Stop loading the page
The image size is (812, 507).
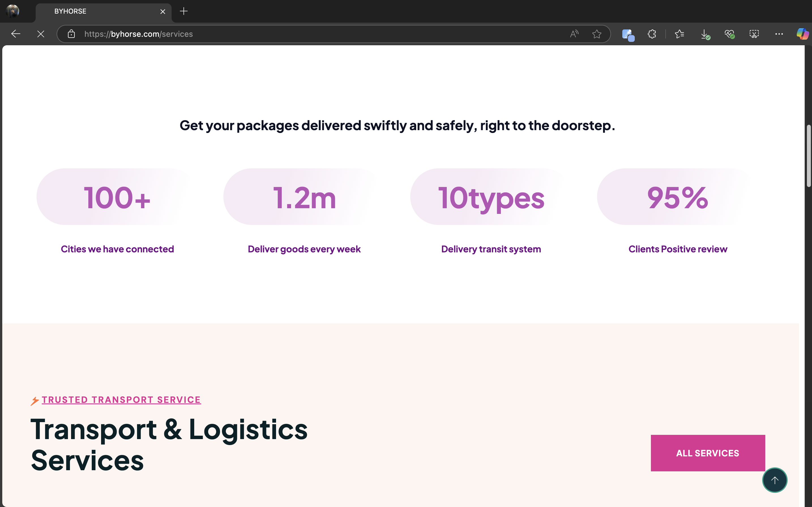tap(40, 34)
